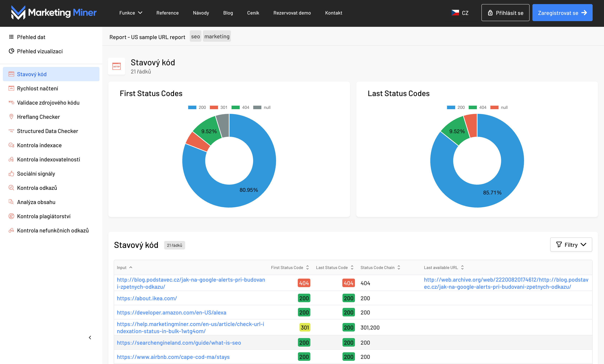604x364 pixels.
Task: Click the Přehled vizualizací pie icon
Action: pyautogui.click(x=11, y=51)
